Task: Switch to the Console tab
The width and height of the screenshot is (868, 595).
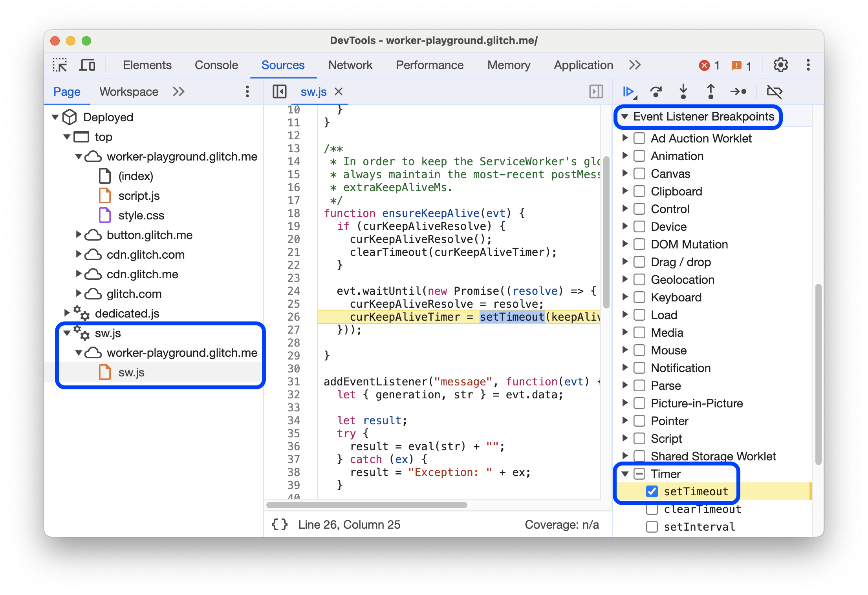Action: coord(216,65)
